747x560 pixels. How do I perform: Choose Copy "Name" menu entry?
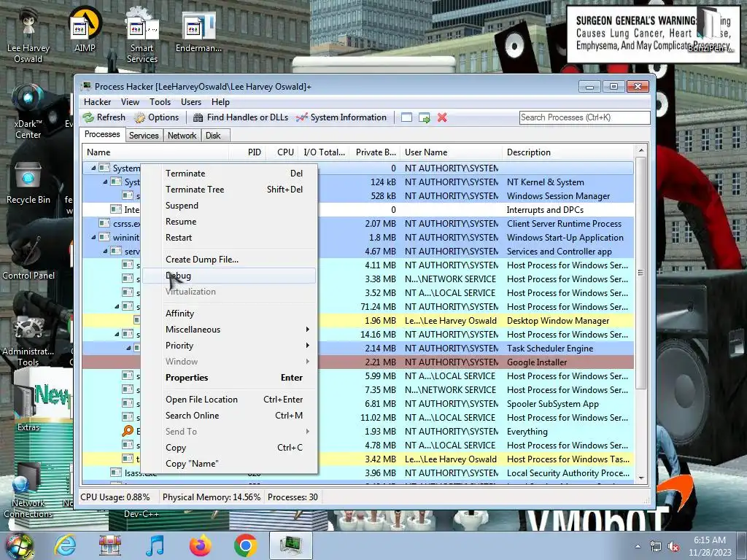229,464
